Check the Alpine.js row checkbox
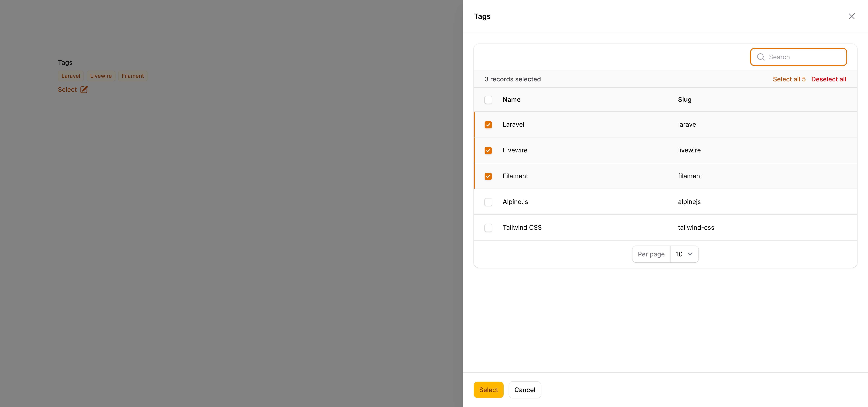The image size is (868, 407). pyautogui.click(x=488, y=202)
